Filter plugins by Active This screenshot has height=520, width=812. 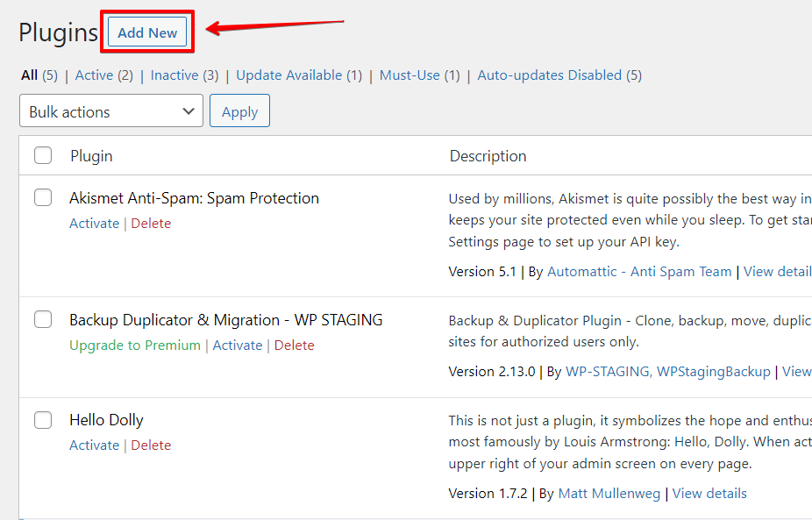(94, 75)
